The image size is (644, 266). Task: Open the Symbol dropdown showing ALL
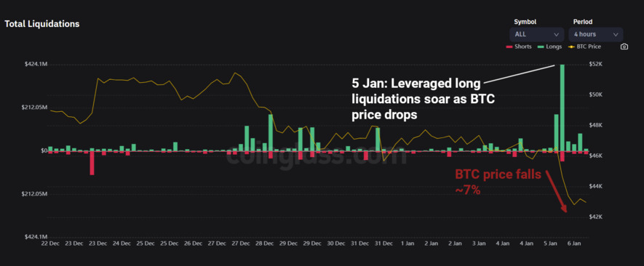click(537, 34)
